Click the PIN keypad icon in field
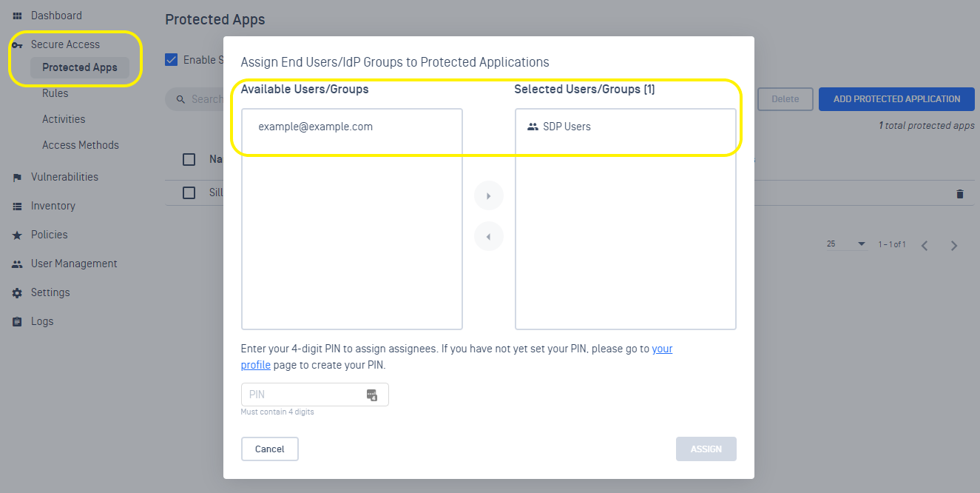 tap(372, 395)
